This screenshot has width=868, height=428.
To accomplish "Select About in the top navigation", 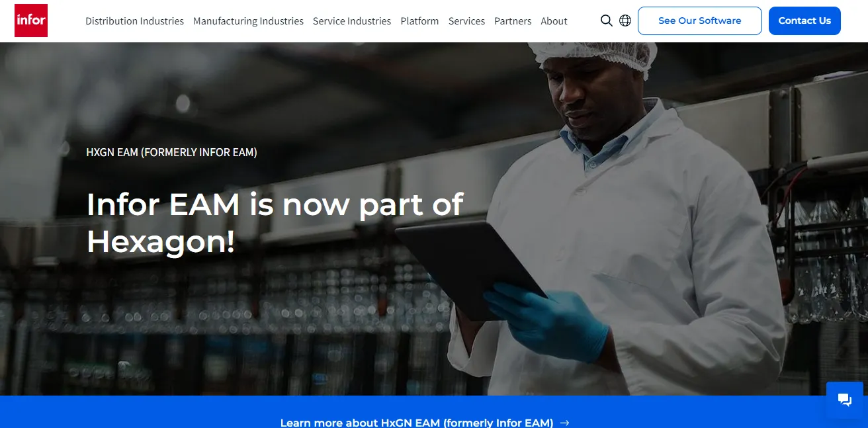I will 554,21.
